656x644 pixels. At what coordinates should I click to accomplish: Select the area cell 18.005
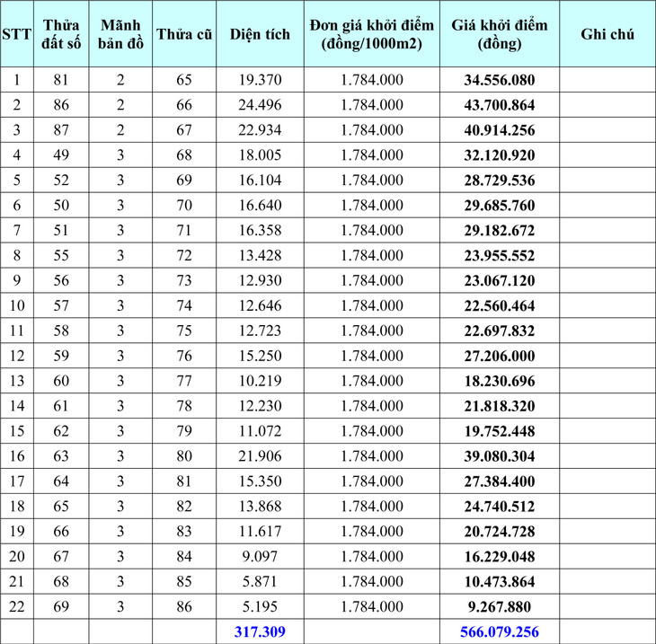click(x=260, y=155)
